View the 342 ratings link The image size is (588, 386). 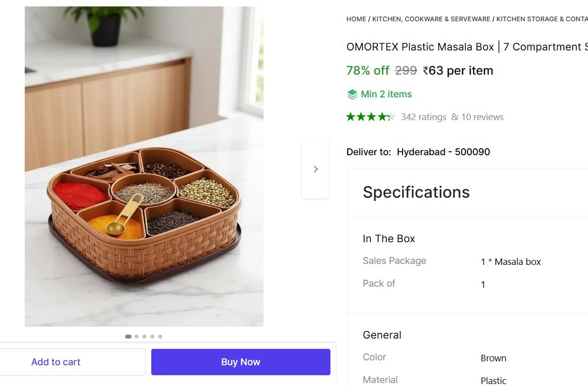pyautogui.click(x=424, y=117)
